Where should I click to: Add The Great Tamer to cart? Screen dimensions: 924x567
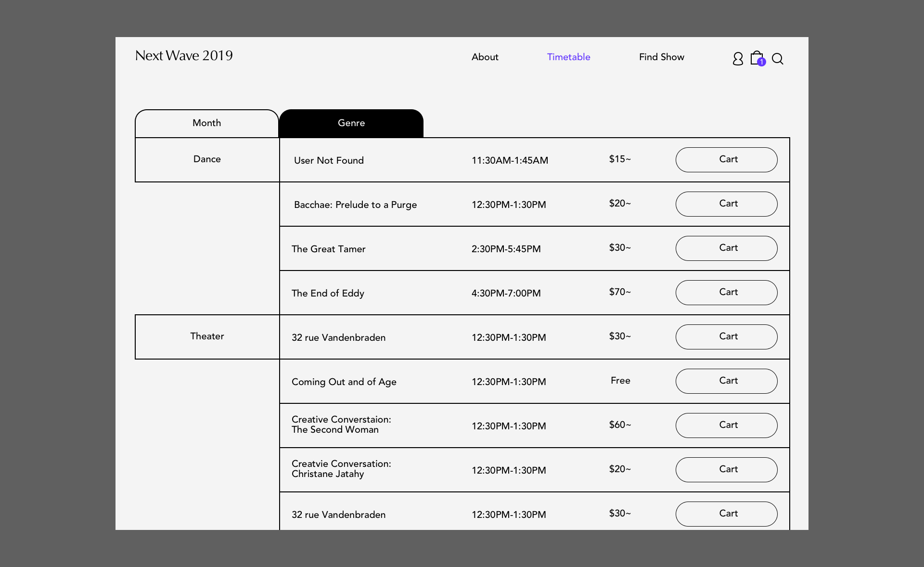click(x=726, y=248)
